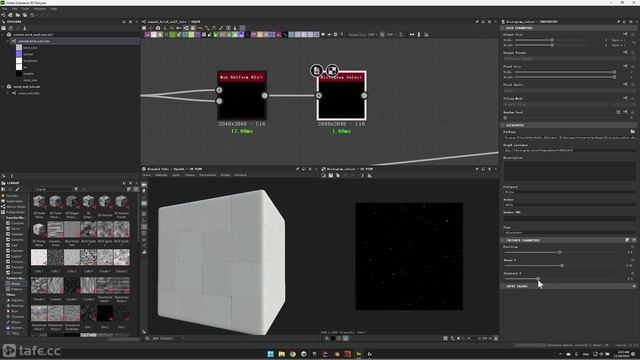Click the save icon in 2D view toolbar
640x360 pixels.
tap(331, 176)
